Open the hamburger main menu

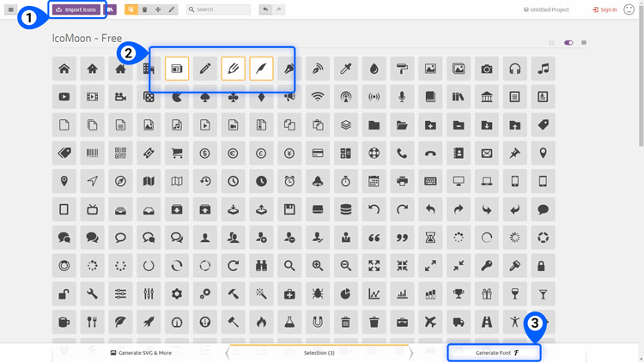click(10, 9)
